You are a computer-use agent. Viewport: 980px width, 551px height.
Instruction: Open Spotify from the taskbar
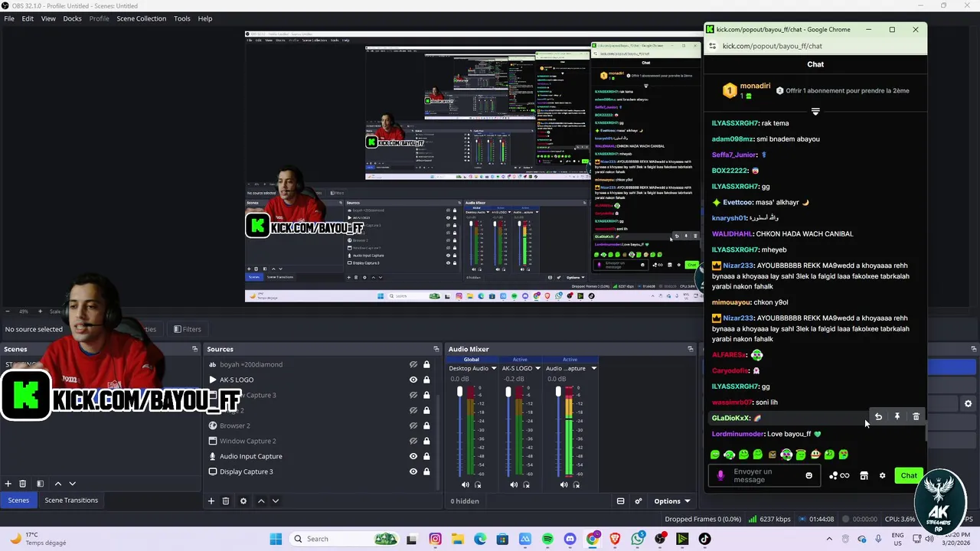tap(547, 539)
